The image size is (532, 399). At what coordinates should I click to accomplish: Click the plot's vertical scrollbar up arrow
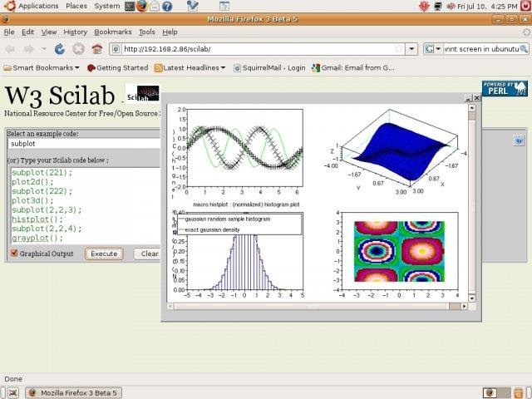click(x=471, y=108)
